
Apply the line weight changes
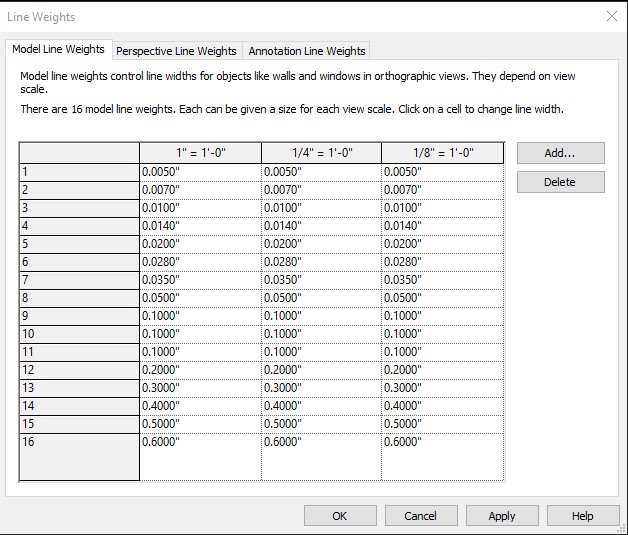tap(502, 516)
